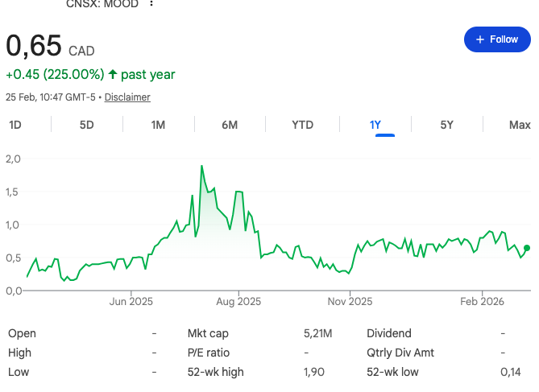Image resolution: width=539 pixels, height=392 pixels.
Task: Show the 5Y price history
Action: [446, 125]
